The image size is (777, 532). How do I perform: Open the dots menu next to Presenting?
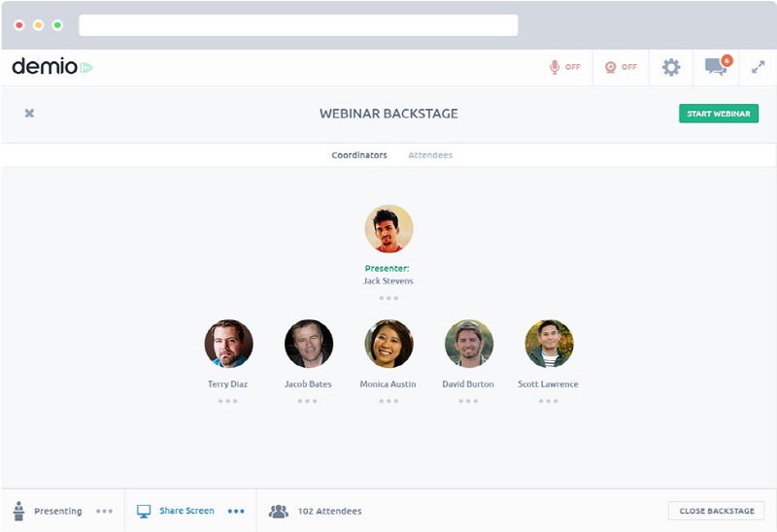(x=104, y=511)
